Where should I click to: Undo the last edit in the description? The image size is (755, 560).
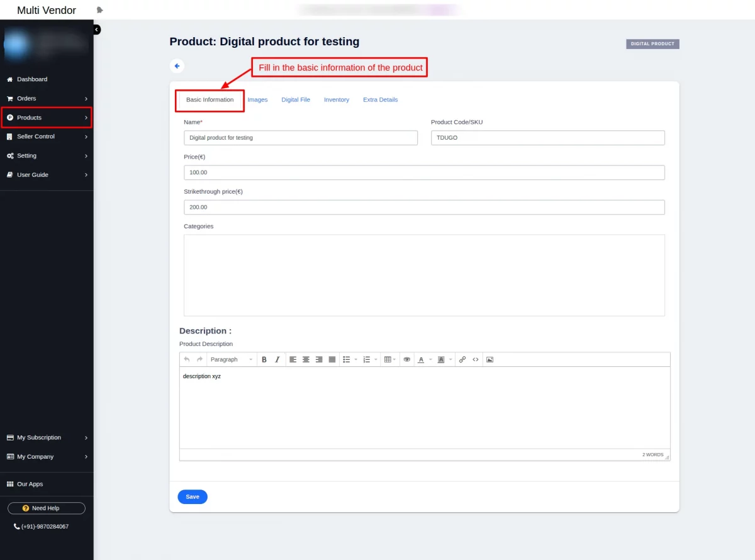(187, 359)
